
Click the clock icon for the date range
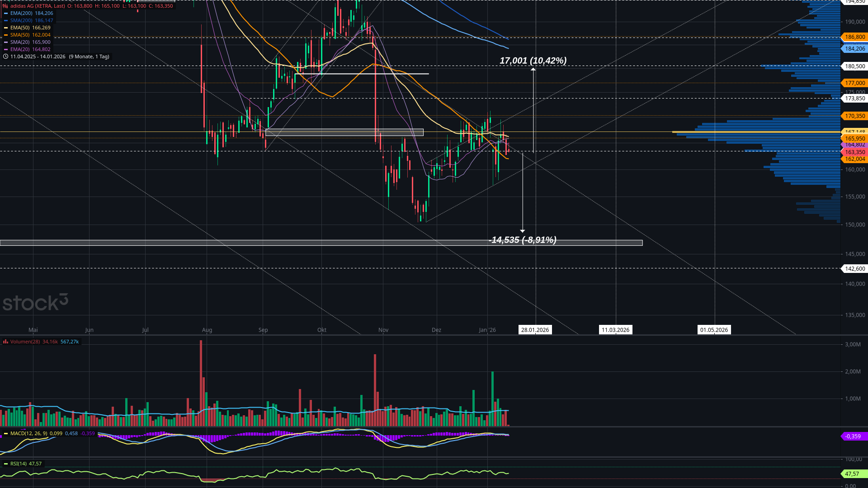[5, 57]
